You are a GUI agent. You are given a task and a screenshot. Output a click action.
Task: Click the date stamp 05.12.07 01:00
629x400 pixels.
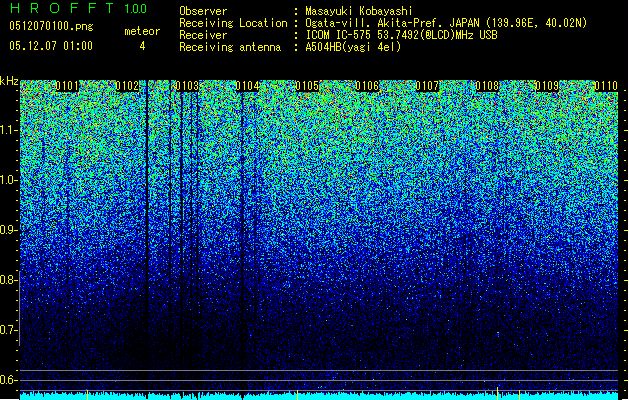tap(51, 46)
